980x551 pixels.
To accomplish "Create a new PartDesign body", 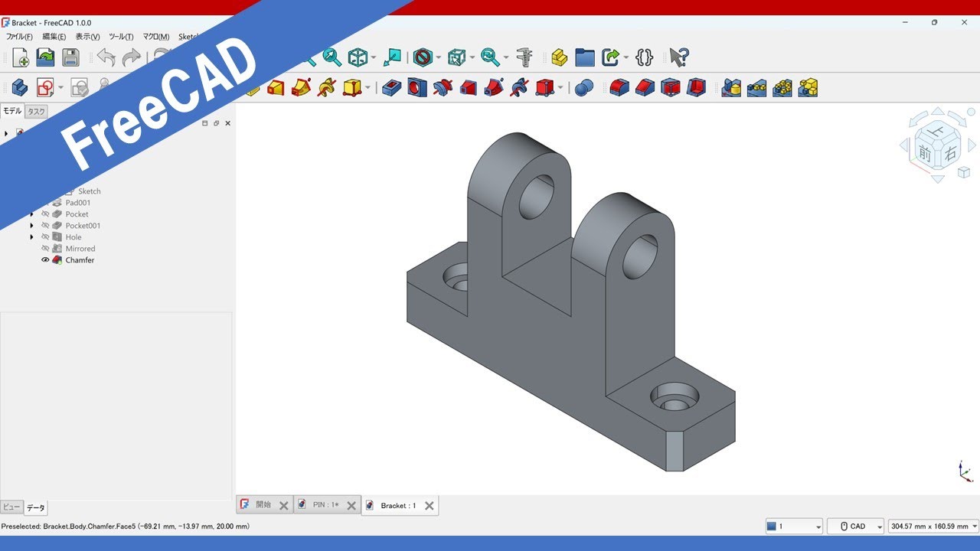I will pos(20,87).
